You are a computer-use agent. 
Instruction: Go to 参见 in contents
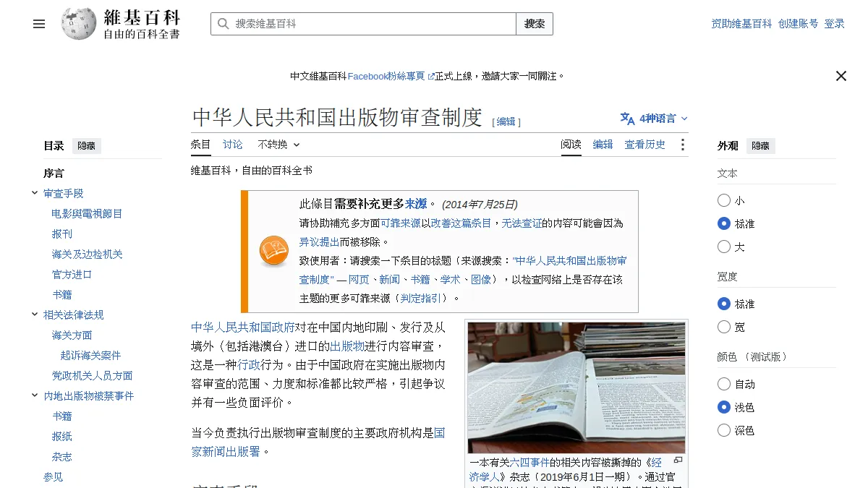tap(54, 476)
